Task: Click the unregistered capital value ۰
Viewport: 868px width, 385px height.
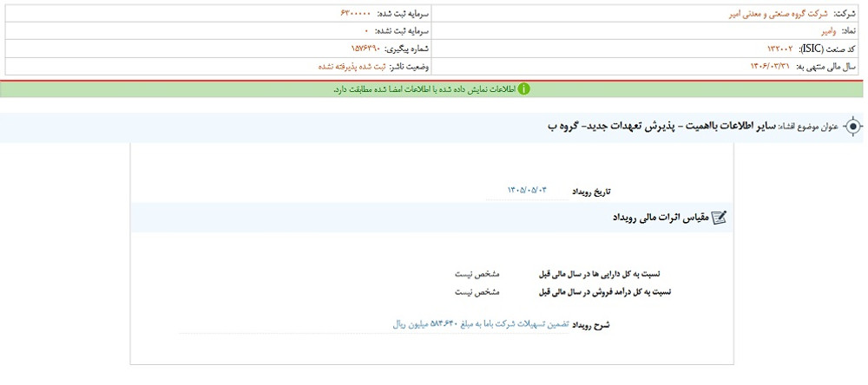Action: pos(366,31)
